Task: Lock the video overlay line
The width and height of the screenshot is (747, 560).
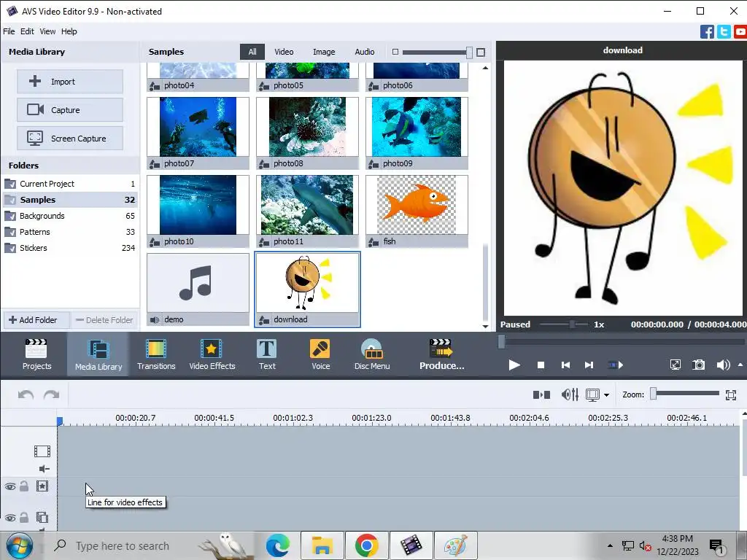Action: [24, 518]
